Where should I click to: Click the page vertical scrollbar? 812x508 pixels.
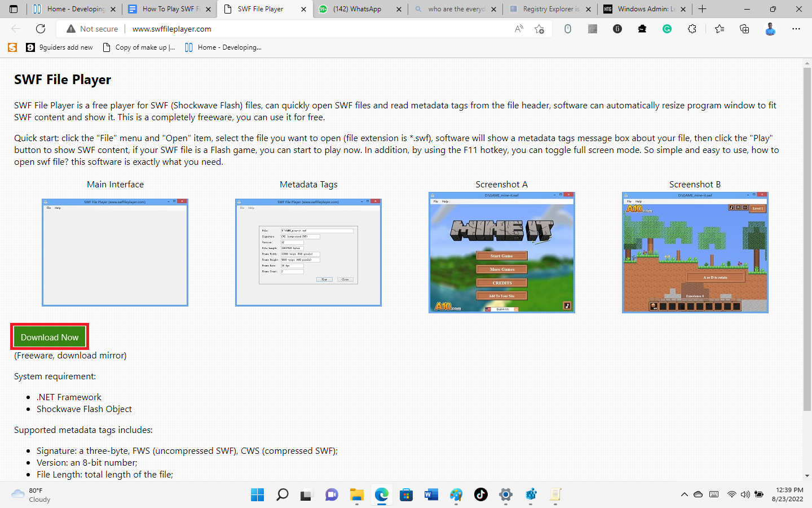coord(807,239)
